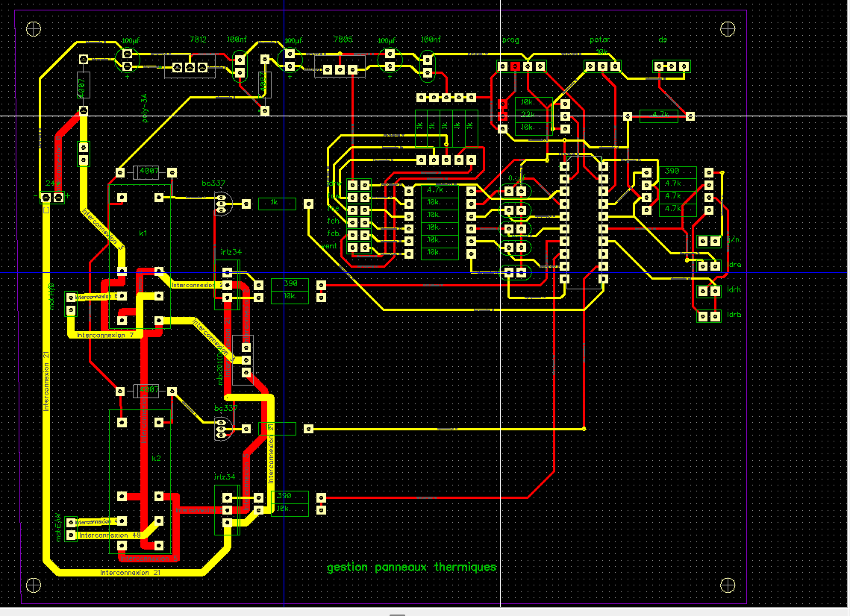
Task: Click the highlighted red pad on 'prog.' connector
Action: [x=515, y=66]
